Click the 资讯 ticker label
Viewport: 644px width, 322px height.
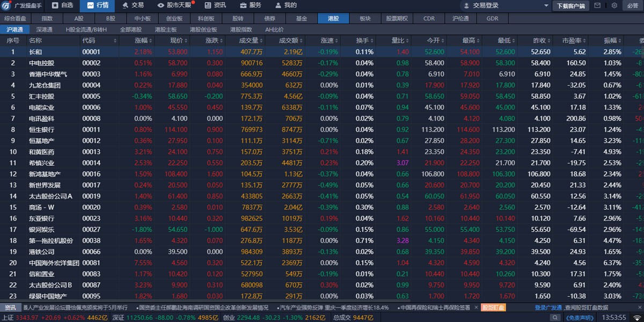click(10, 308)
